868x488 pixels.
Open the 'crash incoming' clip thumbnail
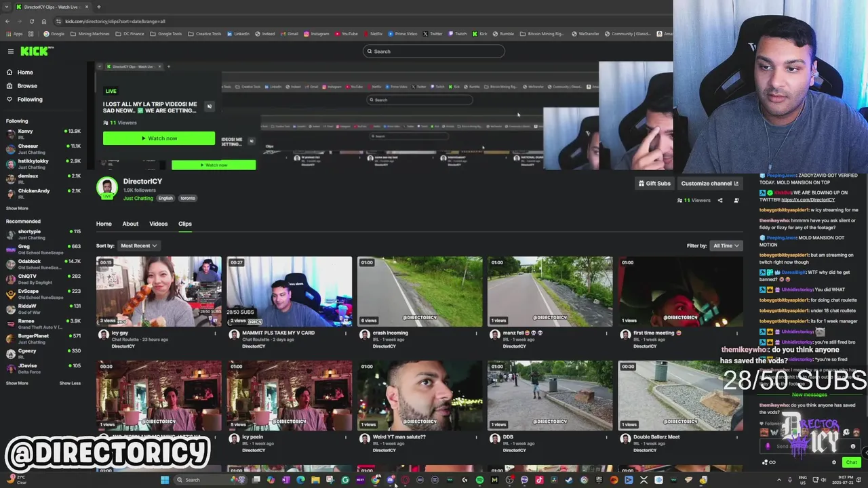(x=420, y=291)
